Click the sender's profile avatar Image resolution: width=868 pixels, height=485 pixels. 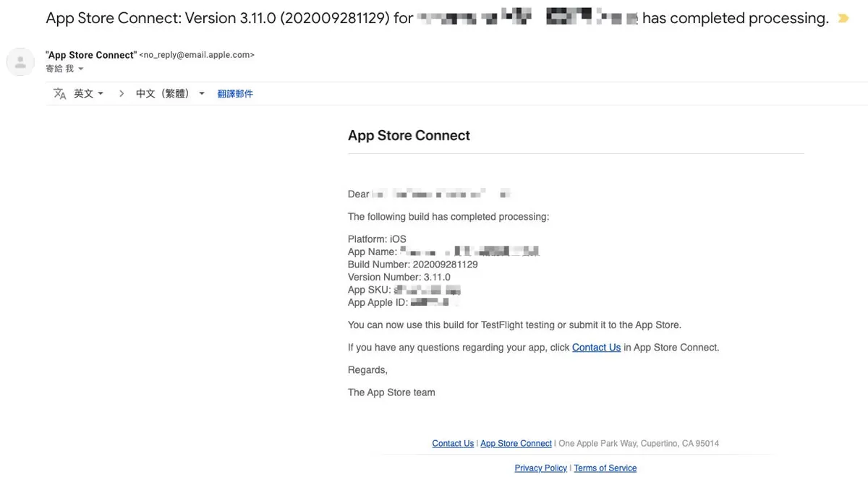coord(20,62)
